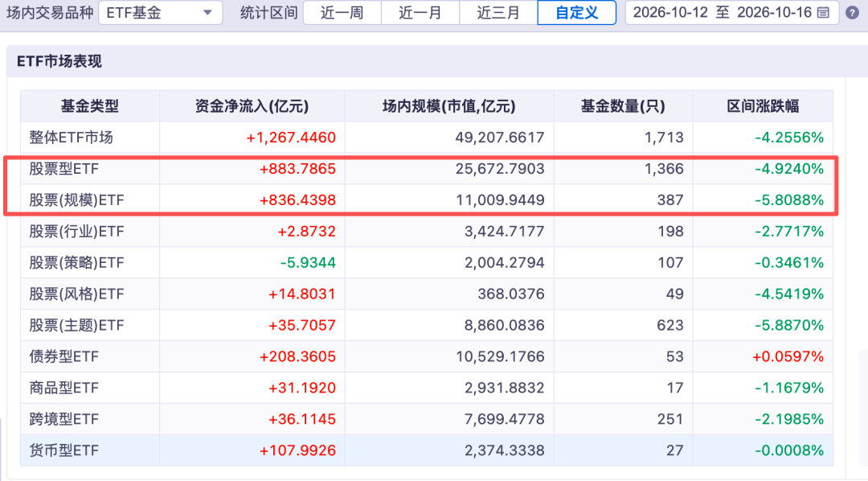This screenshot has height=481, width=868.
Task: Expand the ETF基金 dropdown arrow
Action: (207, 12)
